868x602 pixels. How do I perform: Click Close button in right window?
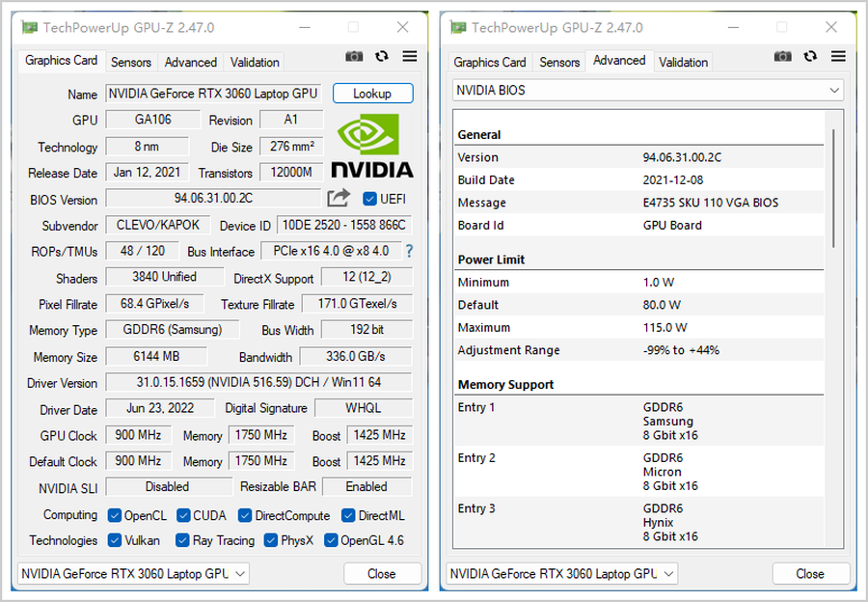click(x=810, y=573)
